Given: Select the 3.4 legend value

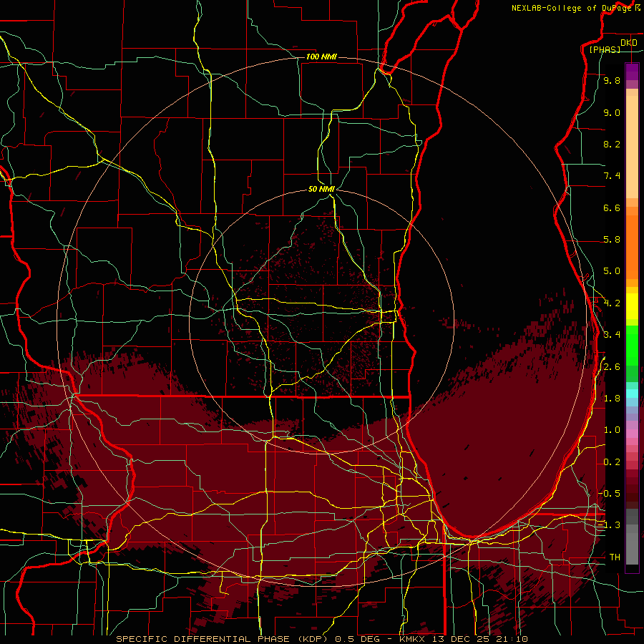Looking at the screenshot, I should click(x=612, y=335).
